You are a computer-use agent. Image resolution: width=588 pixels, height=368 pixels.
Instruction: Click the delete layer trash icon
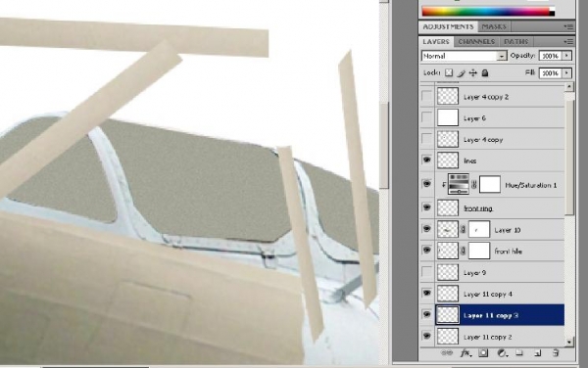coord(556,353)
